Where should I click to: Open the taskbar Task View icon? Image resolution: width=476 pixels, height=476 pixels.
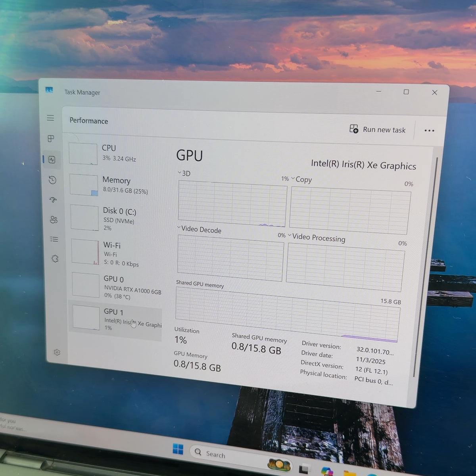(305, 468)
